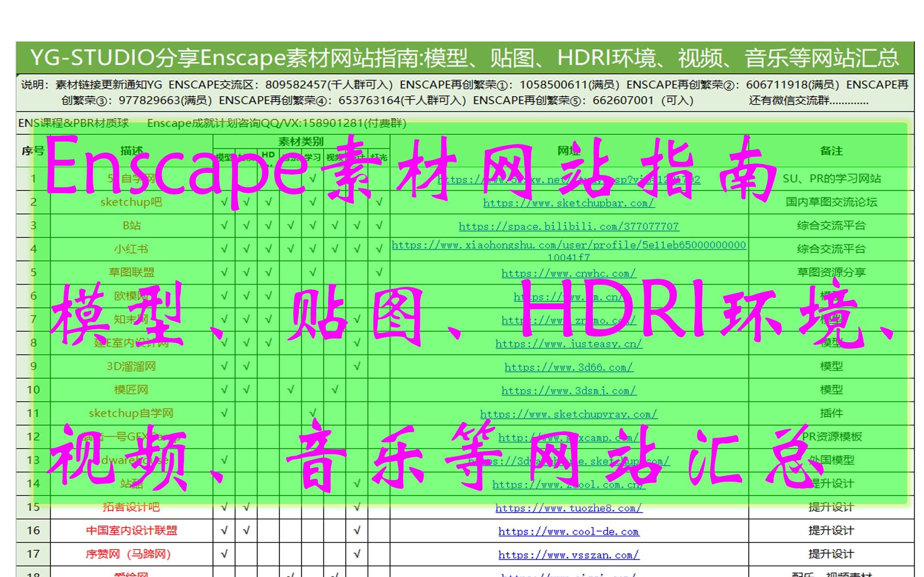This screenshot has height=577, width=924.
Task: Select the 模型 note in the 3D溜溜网 row
Action: pyautogui.click(x=831, y=366)
